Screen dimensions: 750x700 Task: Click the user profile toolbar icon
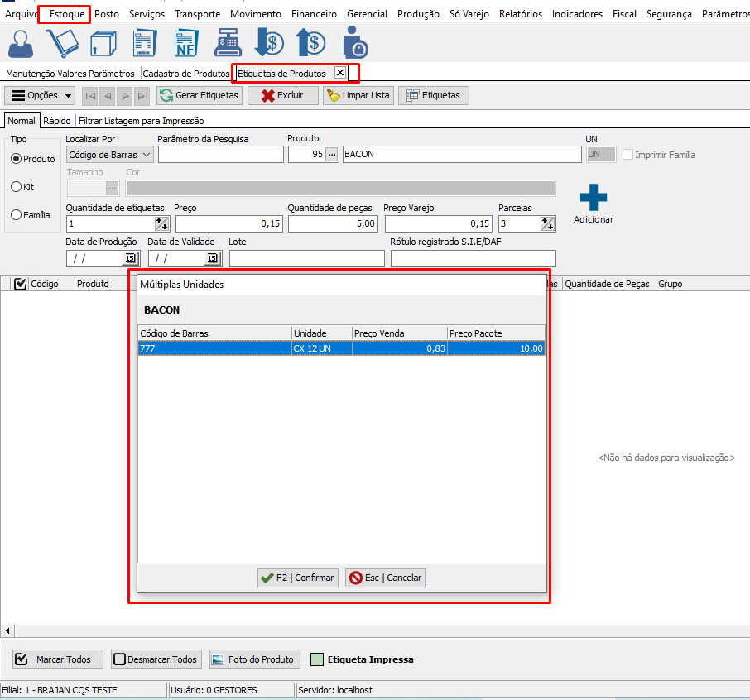pos(22,43)
